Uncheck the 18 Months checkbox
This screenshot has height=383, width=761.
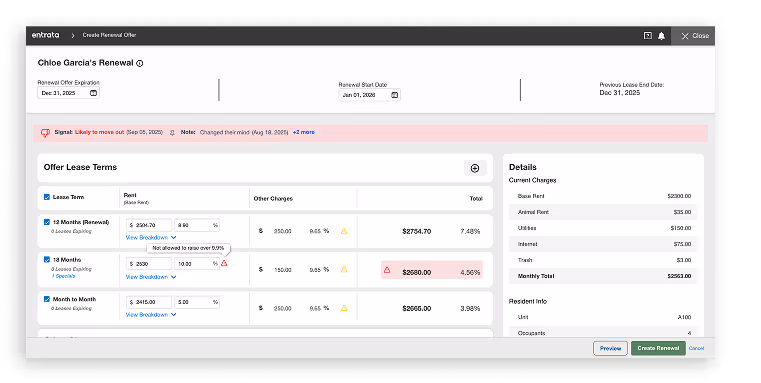pos(47,260)
